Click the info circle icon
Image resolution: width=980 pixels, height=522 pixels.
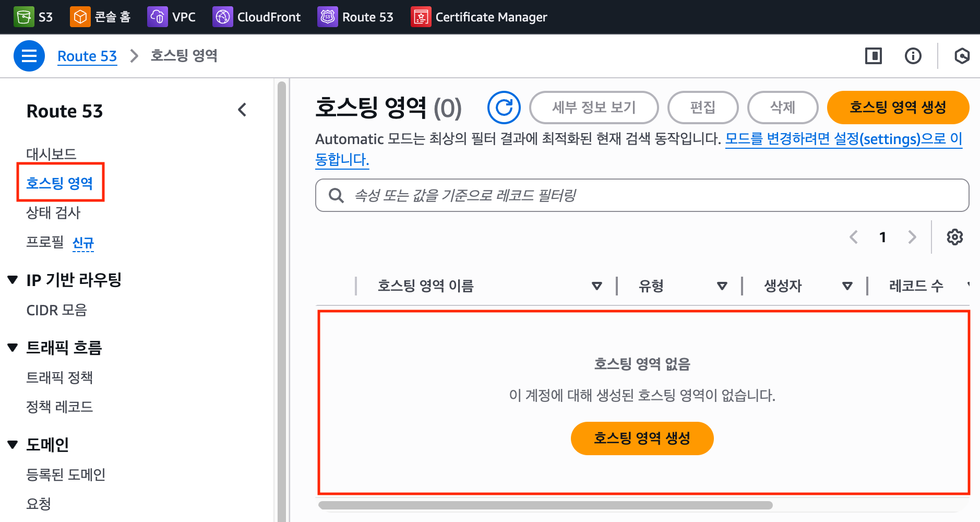(913, 56)
